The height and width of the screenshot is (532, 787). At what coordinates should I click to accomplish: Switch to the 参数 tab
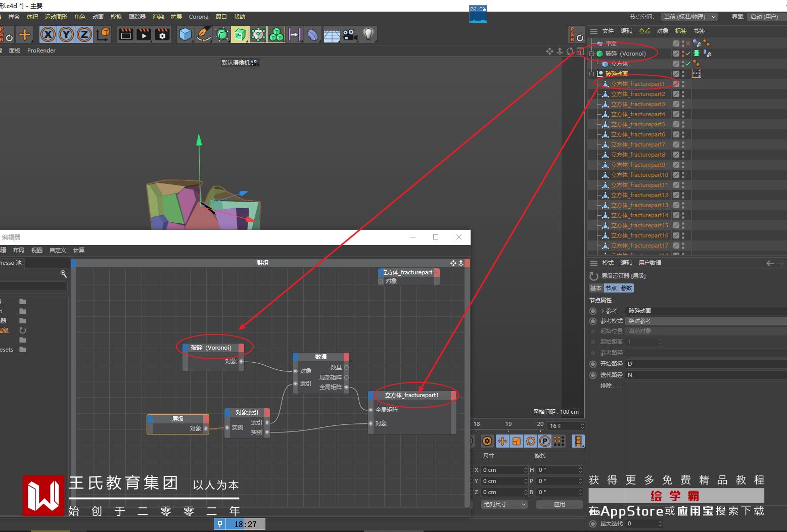click(626, 288)
